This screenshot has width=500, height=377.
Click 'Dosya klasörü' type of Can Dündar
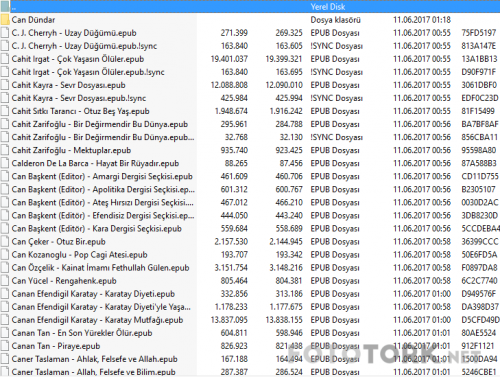(335, 20)
